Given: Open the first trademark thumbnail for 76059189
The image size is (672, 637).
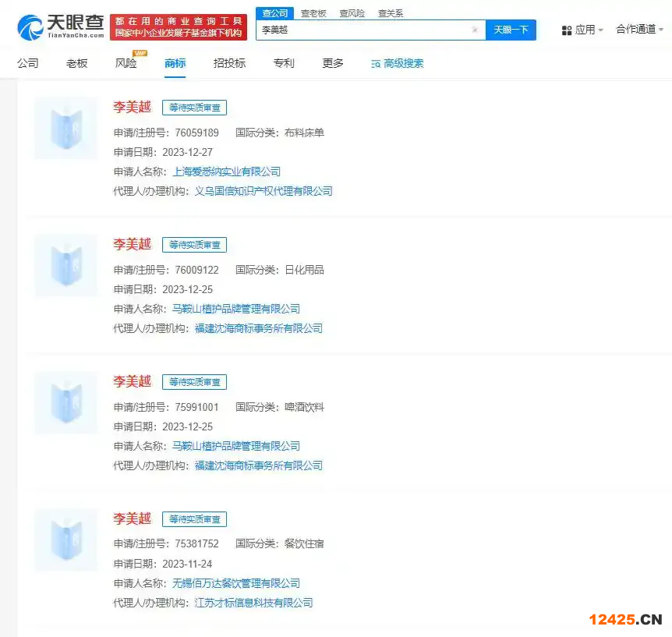Looking at the screenshot, I should pyautogui.click(x=66, y=129).
